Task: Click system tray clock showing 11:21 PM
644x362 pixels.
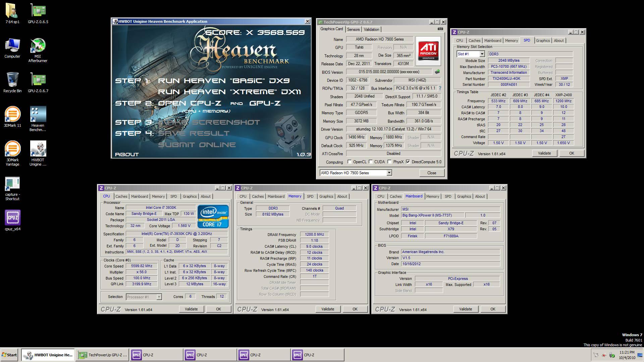Action: pyautogui.click(x=627, y=355)
